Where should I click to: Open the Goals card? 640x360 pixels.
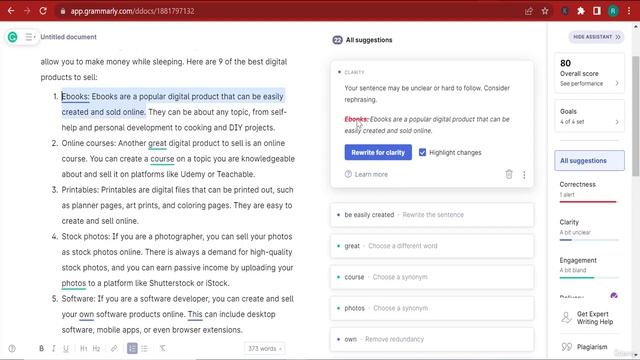click(x=589, y=116)
